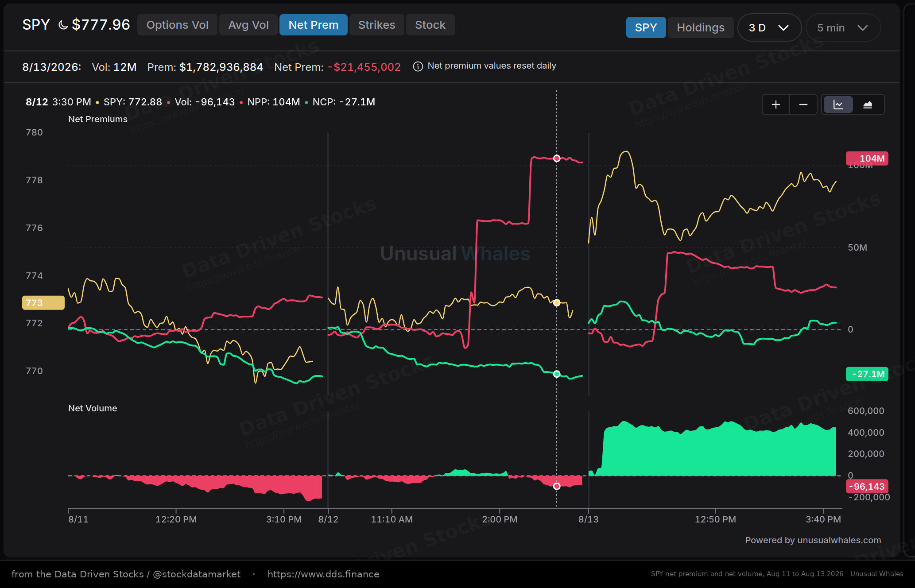Click the red 104M value label
The height and width of the screenshot is (588, 915).
tap(867, 159)
